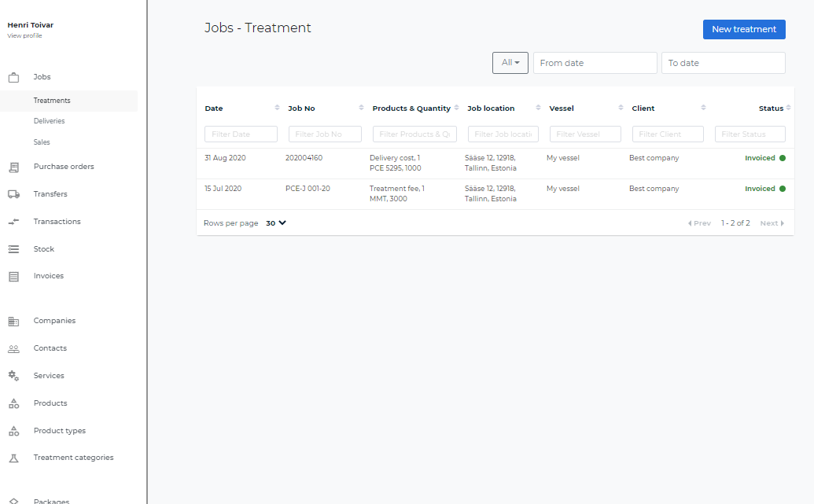Sort by Status column arrows

(788, 108)
